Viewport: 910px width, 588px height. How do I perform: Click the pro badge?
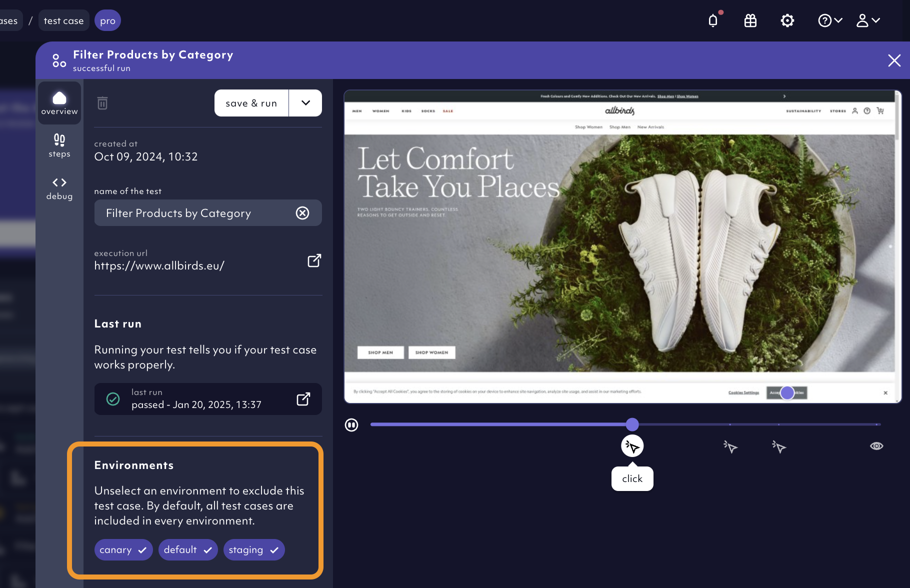(107, 20)
